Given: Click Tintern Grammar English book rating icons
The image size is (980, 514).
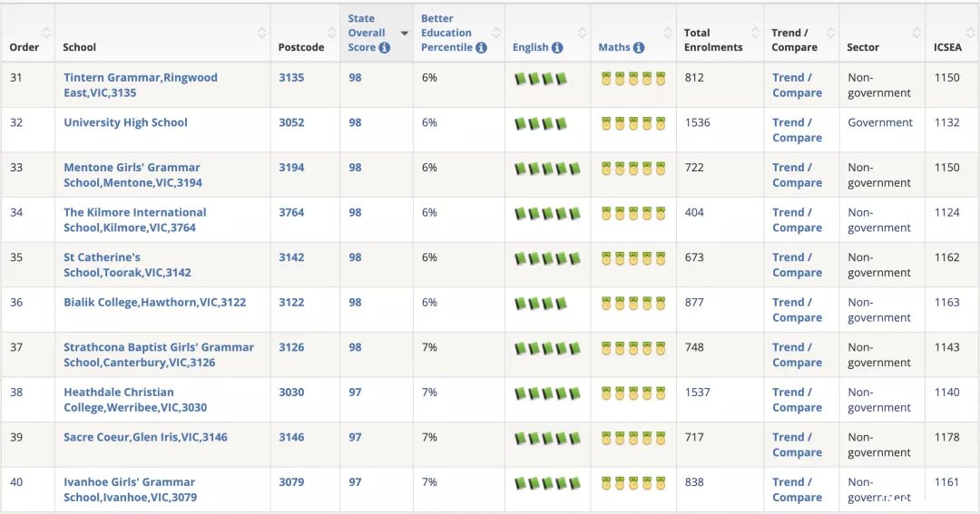Looking at the screenshot, I should (x=541, y=79).
